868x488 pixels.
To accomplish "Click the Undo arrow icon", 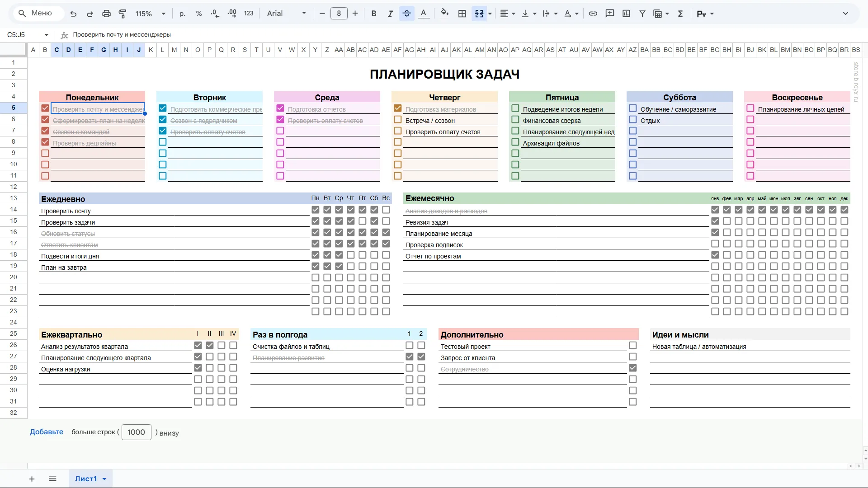I will tap(73, 14).
